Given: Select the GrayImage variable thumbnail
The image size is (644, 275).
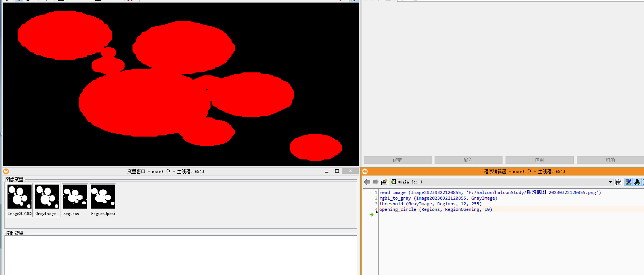Looking at the screenshot, I should point(47,200).
